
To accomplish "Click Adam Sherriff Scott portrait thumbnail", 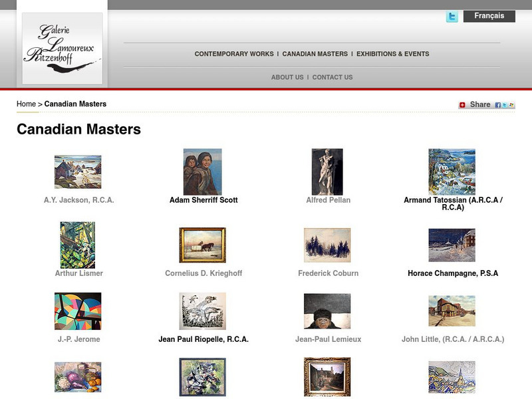I will tap(203, 172).
